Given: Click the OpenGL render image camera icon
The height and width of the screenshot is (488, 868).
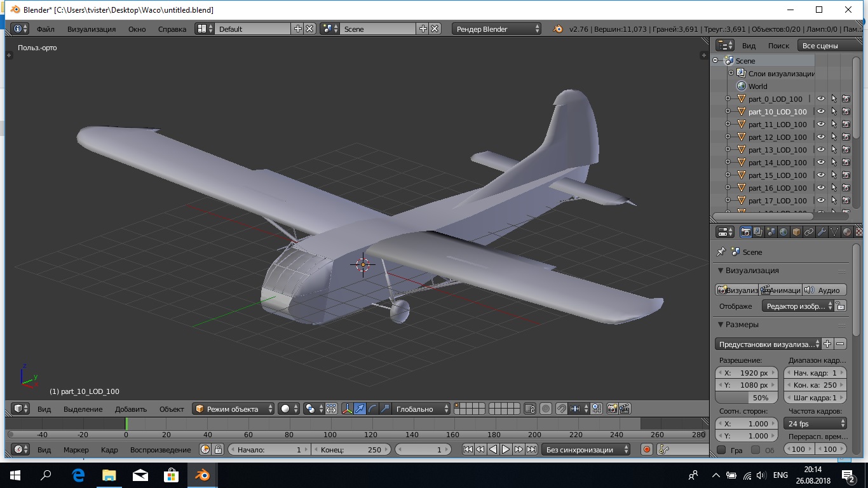Looking at the screenshot, I should (x=613, y=409).
